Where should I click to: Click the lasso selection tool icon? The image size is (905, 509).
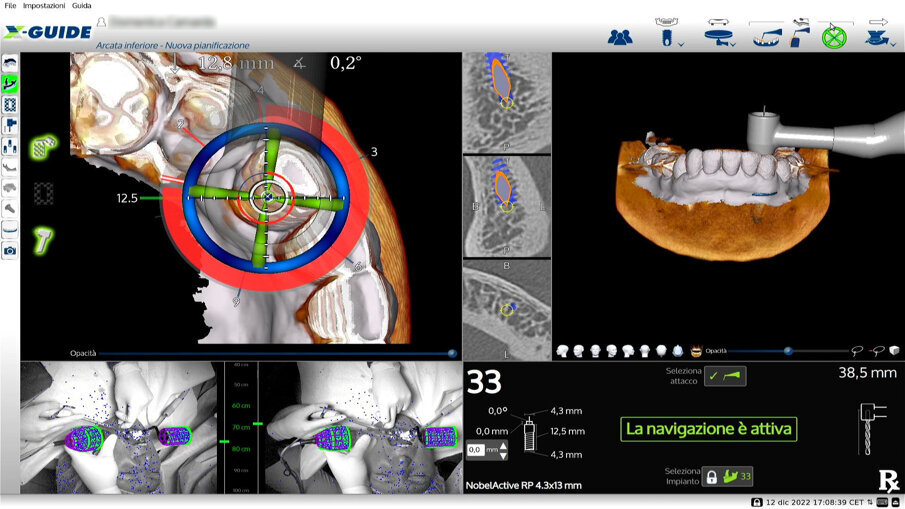point(857,351)
